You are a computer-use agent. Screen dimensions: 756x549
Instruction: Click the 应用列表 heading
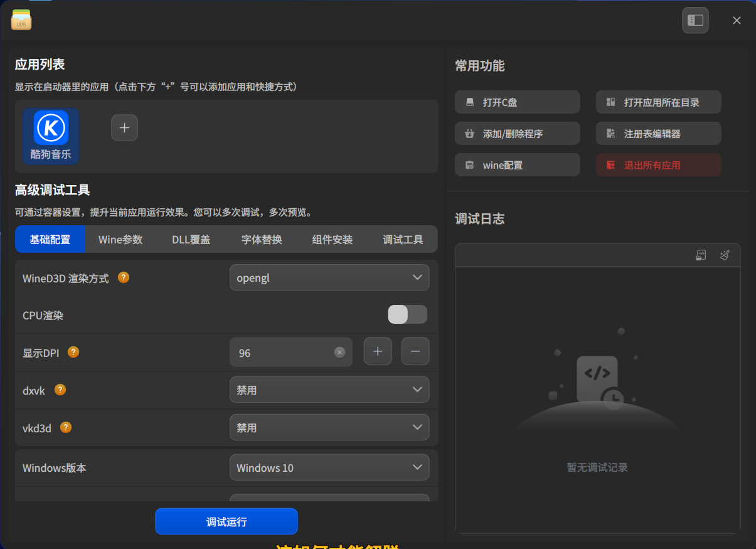40,64
